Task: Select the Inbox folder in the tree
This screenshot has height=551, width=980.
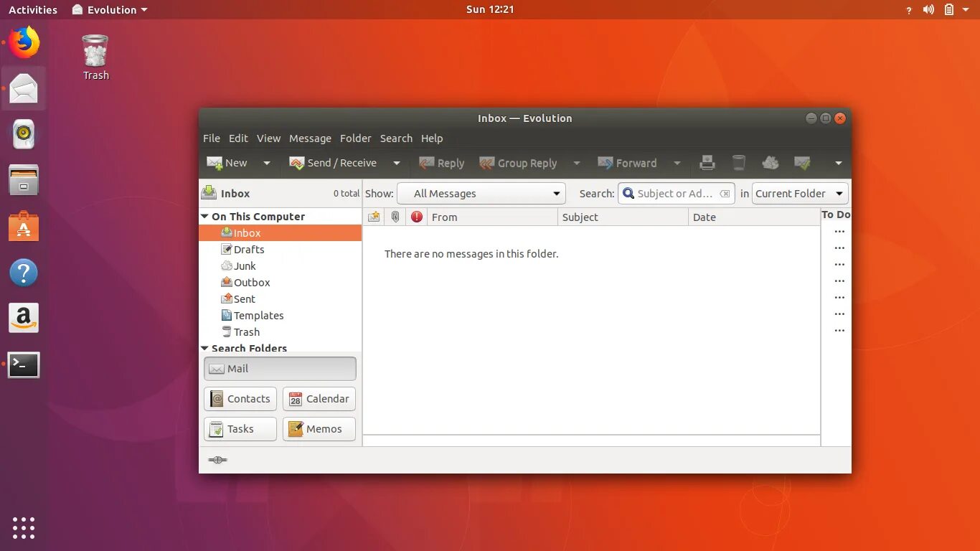Action: click(x=280, y=233)
